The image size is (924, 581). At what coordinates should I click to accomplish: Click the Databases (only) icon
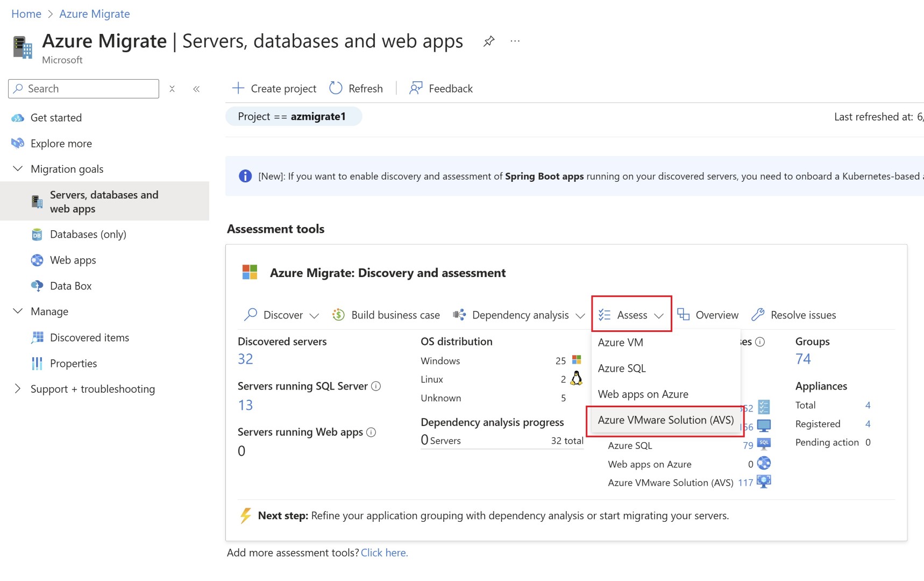[x=37, y=235]
